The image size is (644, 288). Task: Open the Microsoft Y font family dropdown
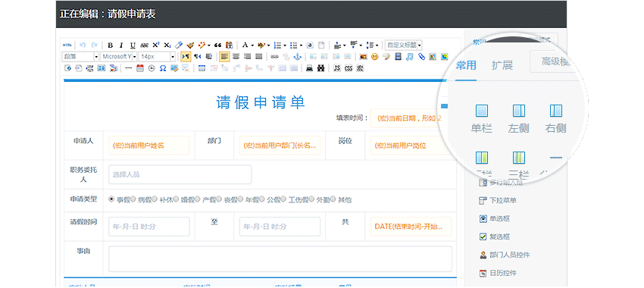coord(119,57)
